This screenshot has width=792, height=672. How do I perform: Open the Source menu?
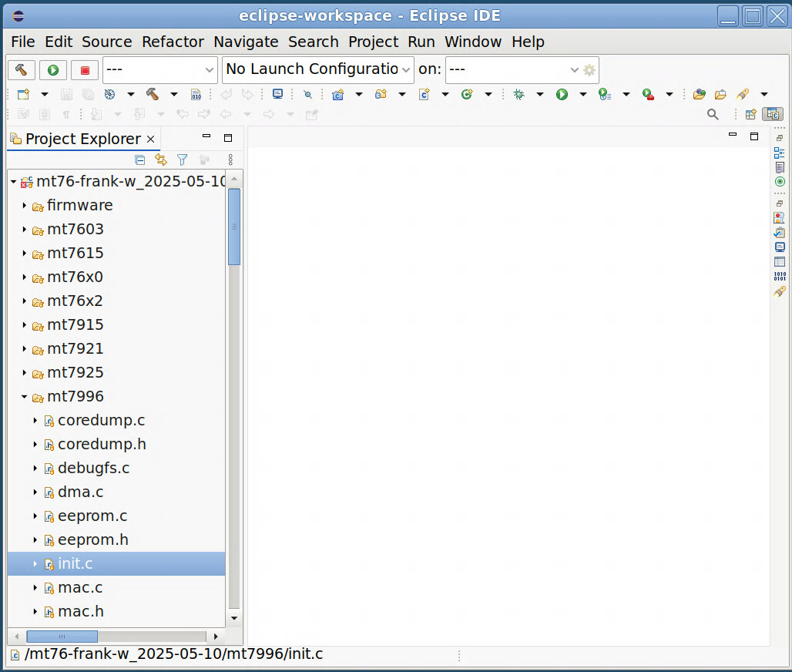point(107,42)
